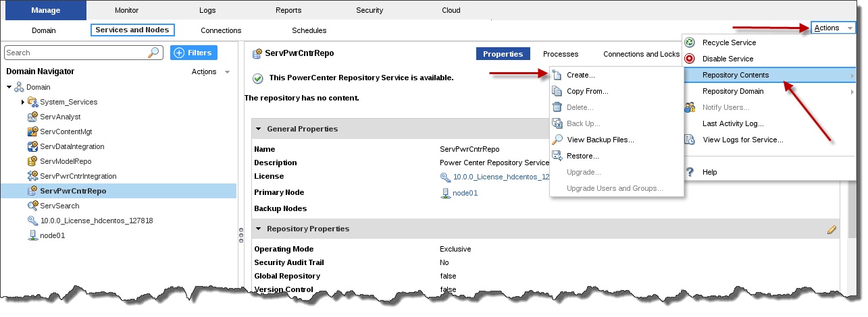Click the pencil icon to edit Repository Properties
The height and width of the screenshot is (317, 868).
832,229
